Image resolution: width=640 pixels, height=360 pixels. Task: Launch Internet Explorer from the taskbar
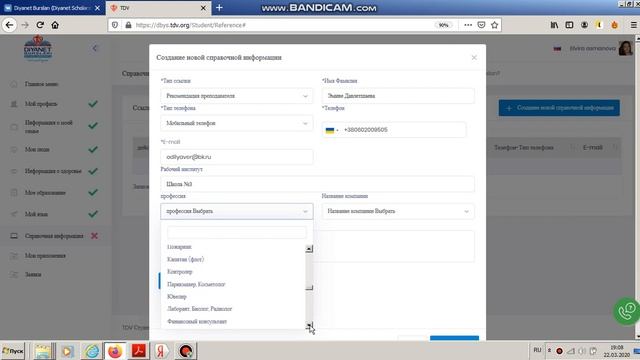[x=91, y=351]
